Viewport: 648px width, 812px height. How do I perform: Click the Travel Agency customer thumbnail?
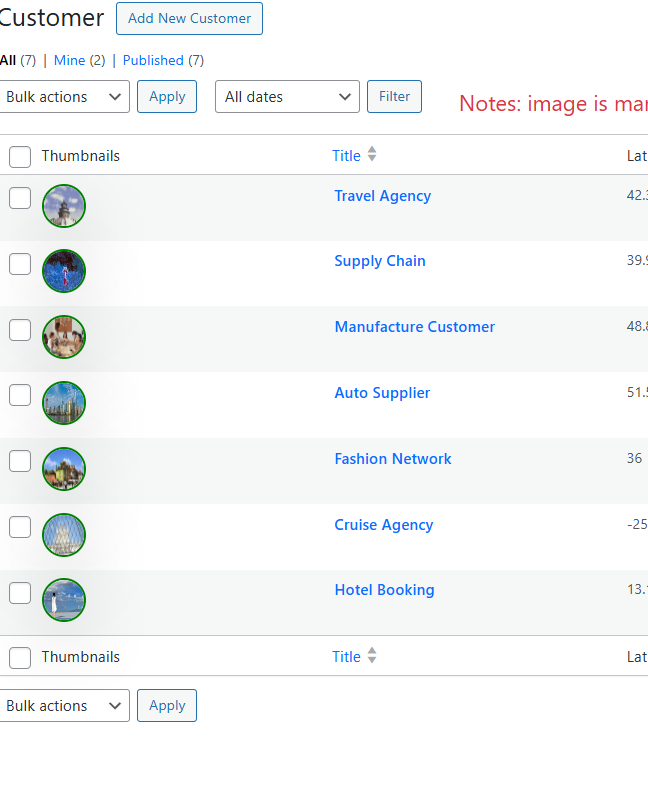click(64, 206)
